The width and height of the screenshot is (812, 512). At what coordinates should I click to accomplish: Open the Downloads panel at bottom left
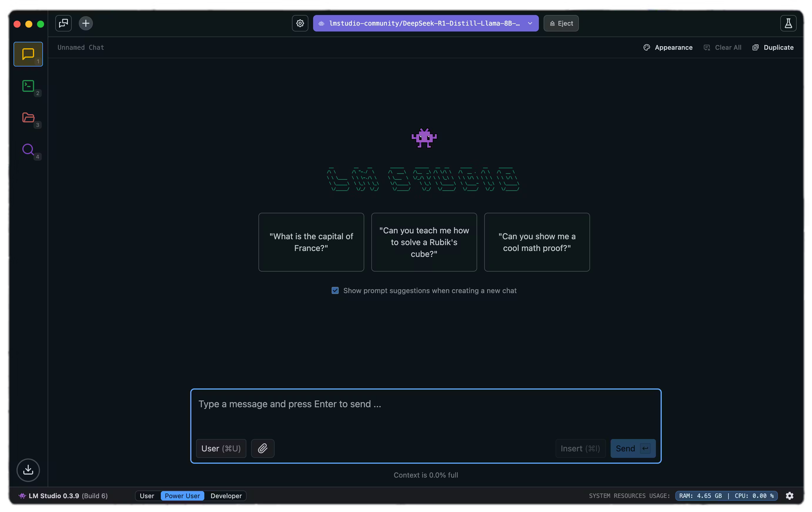coord(28,470)
